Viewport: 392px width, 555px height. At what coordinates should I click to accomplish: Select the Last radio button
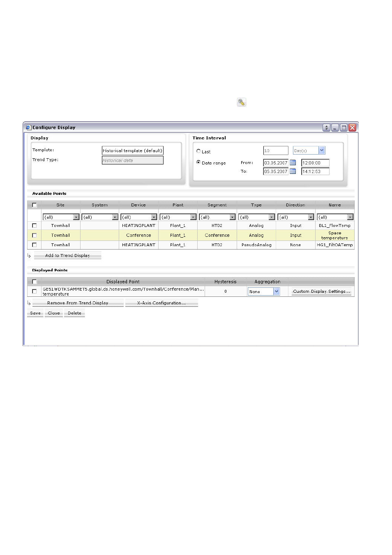point(198,151)
